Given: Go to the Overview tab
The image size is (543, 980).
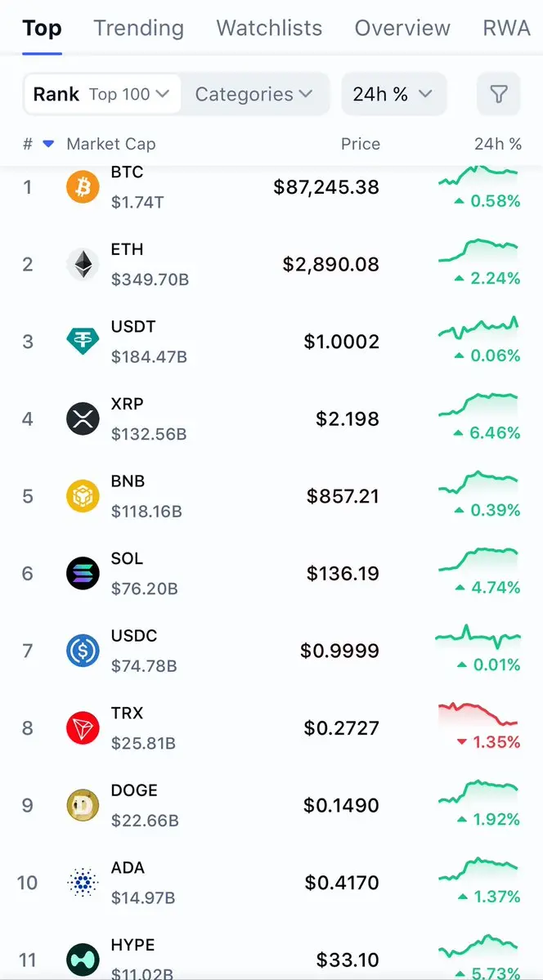Looking at the screenshot, I should [402, 28].
